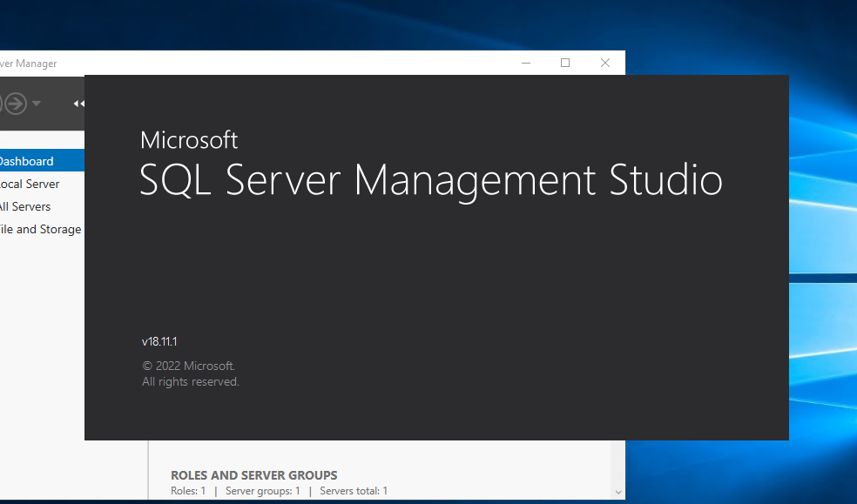857x504 pixels.
Task: Click the ROLES AND SERVER GROUPS heading
Action: pos(254,475)
